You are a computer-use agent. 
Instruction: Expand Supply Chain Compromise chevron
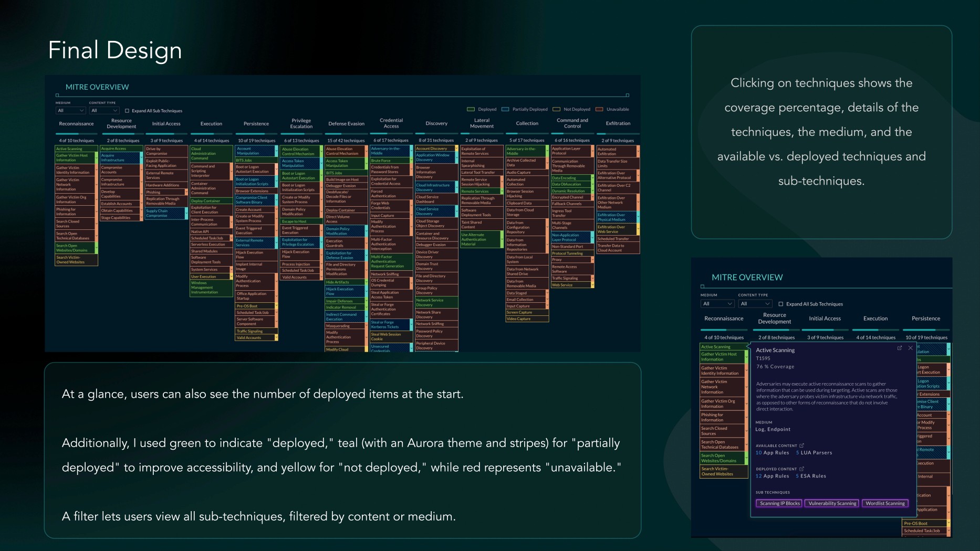(x=186, y=214)
